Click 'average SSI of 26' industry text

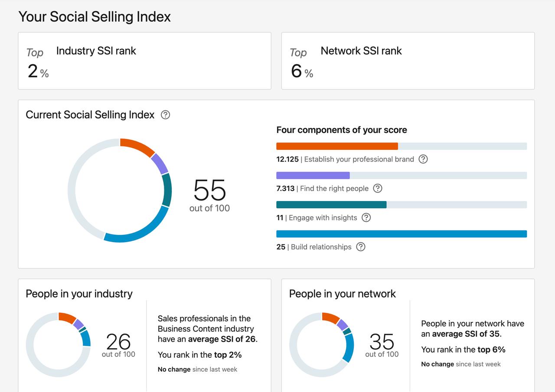click(x=222, y=339)
